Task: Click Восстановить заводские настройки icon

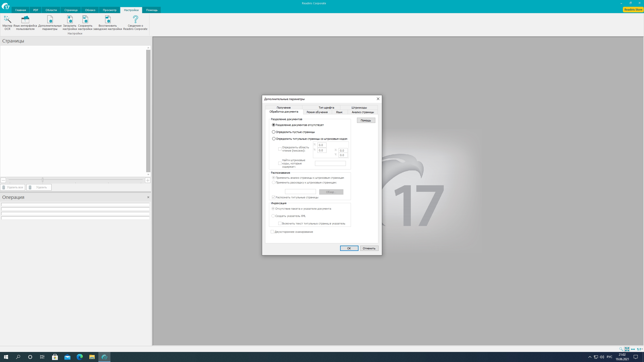Action: [108, 20]
